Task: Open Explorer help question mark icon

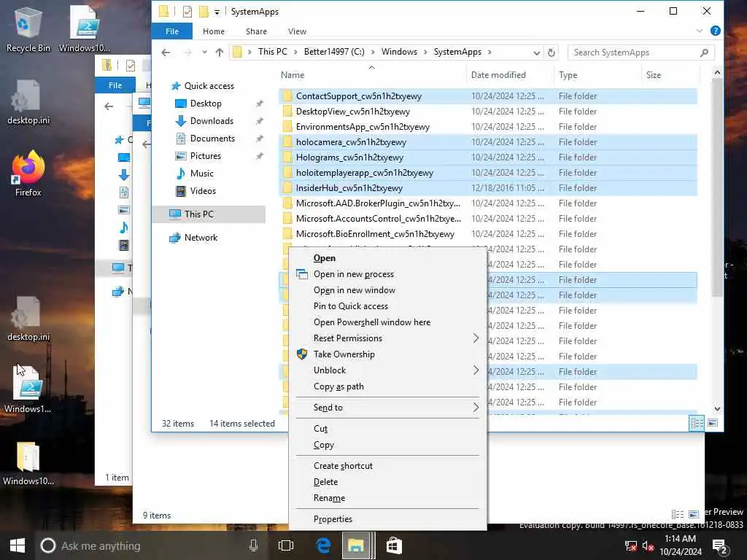Action: click(x=715, y=31)
